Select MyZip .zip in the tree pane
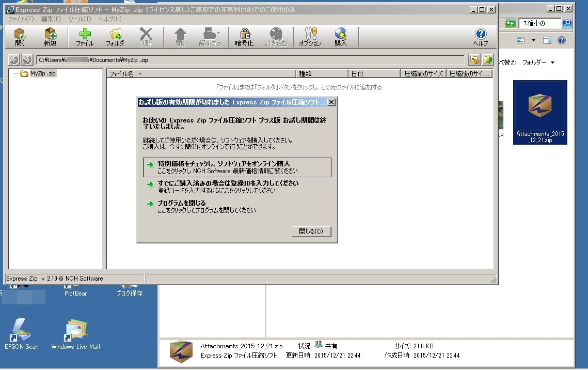This screenshot has width=588, height=370. tap(43, 73)
